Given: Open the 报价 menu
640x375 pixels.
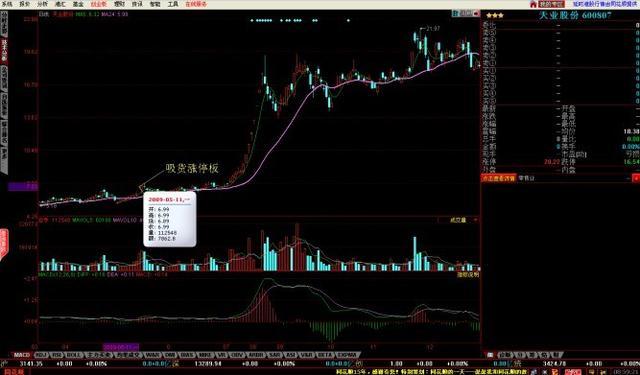Looking at the screenshot, I should point(24,4).
